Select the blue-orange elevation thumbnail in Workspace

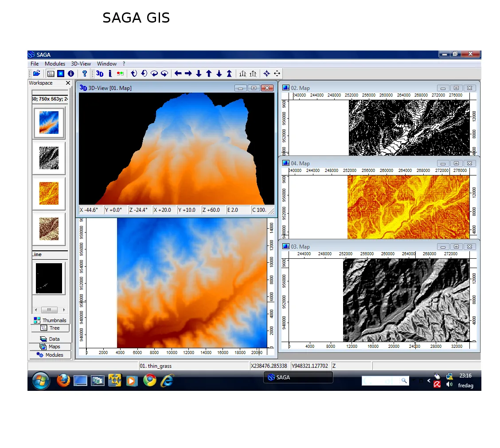tap(49, 123)
